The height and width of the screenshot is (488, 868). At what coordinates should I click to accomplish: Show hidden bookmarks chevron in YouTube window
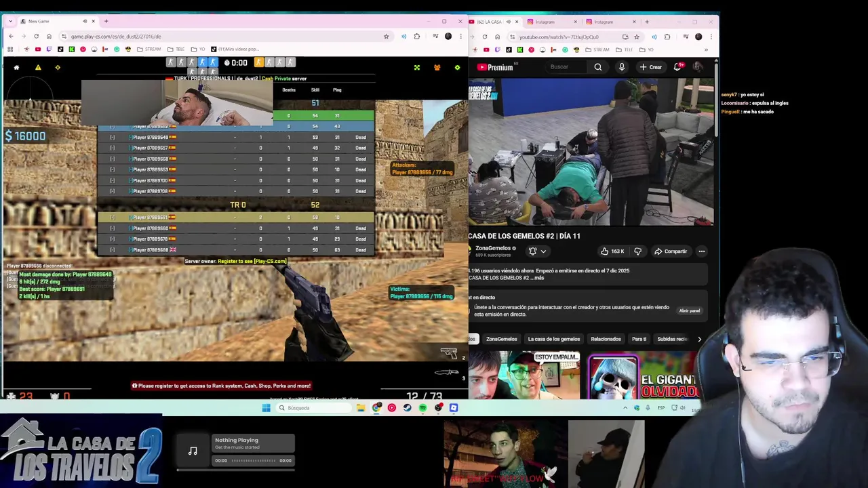click(706, 49)
